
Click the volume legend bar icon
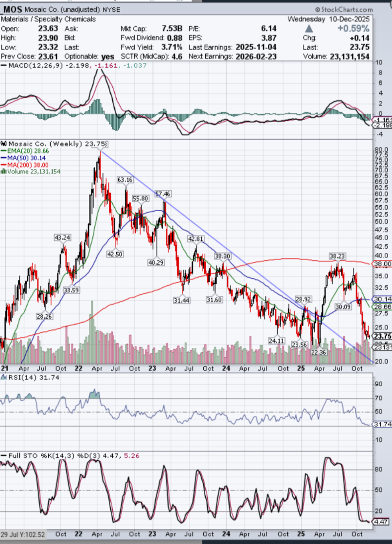click(3, 171)
